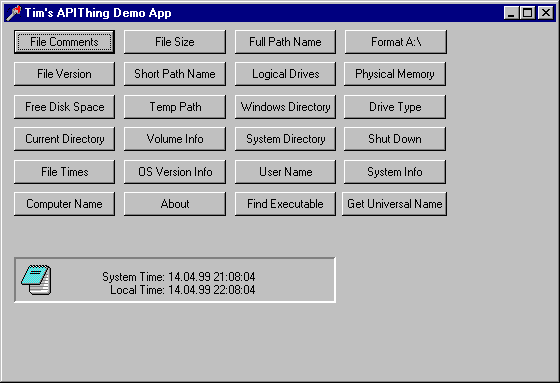Click the File Comments button
560x383 pixels.
point(64,42)
